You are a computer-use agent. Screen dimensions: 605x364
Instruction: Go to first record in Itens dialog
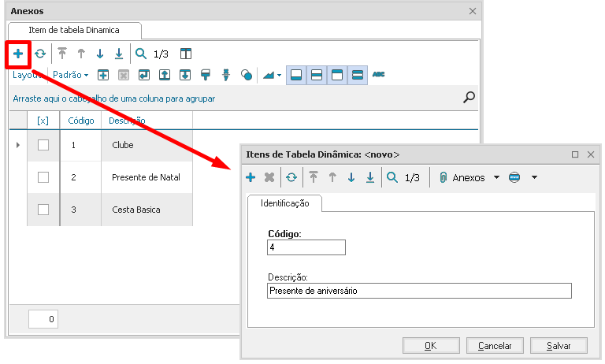point(314,177)
